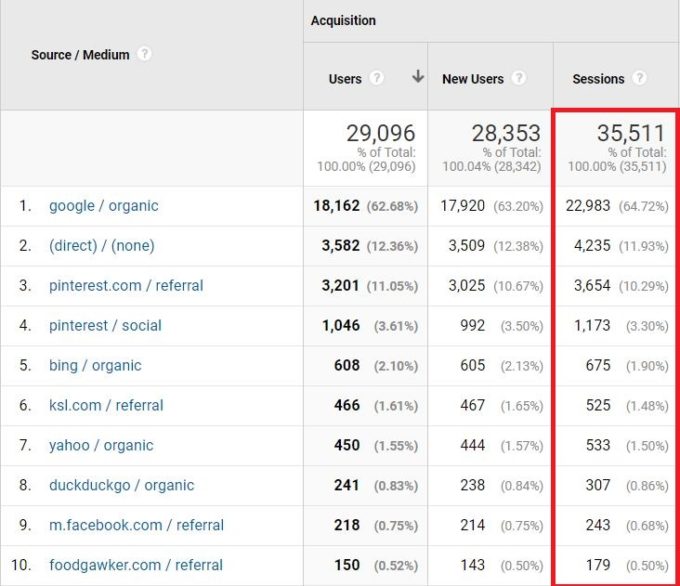Select direct users percentage (12.36%)
680x586 pixels.
tap(392, 246)
